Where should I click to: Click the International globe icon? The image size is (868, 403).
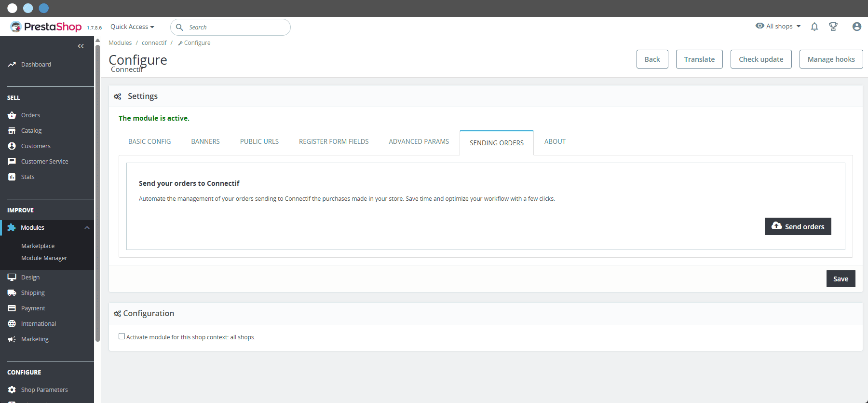pos(12,324)
